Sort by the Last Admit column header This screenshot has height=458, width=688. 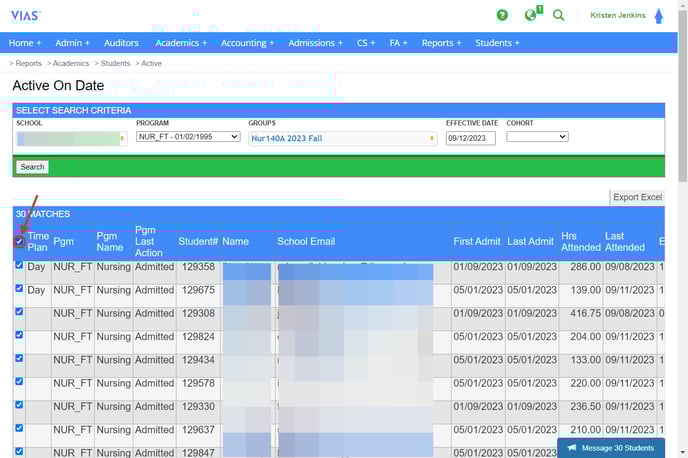click(x=530, y=241)
